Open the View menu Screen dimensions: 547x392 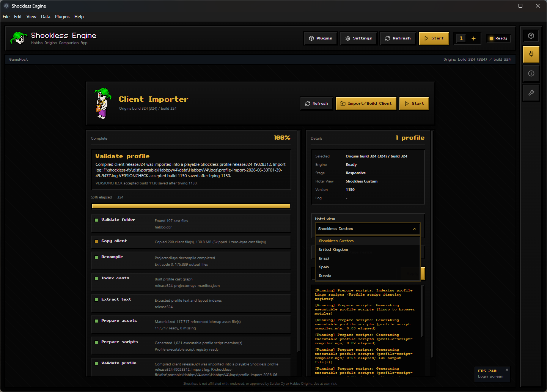coord(31,17)
